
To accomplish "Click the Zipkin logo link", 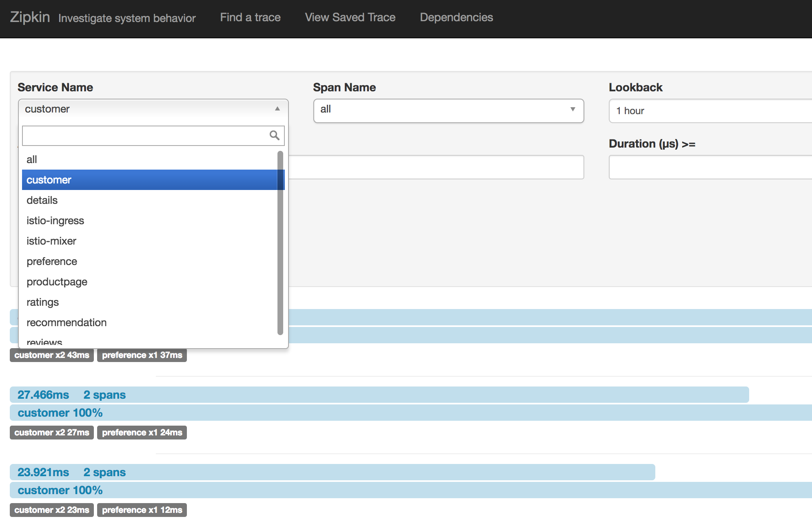I will (30, 17).
